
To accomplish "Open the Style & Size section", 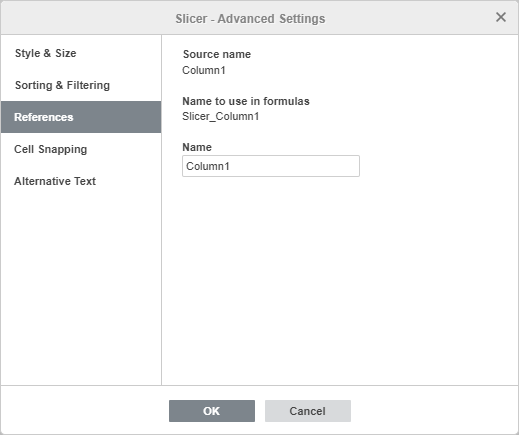I will coord(81,53).
